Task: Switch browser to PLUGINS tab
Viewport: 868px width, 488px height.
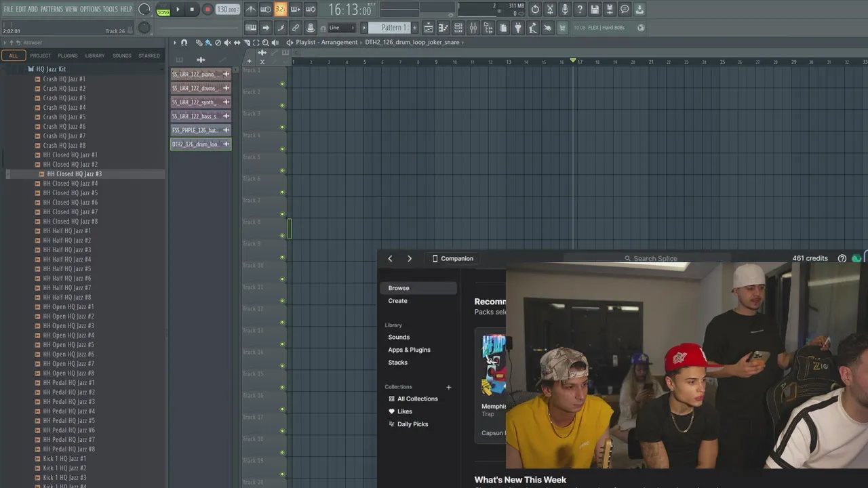Action: pos(67,56)
